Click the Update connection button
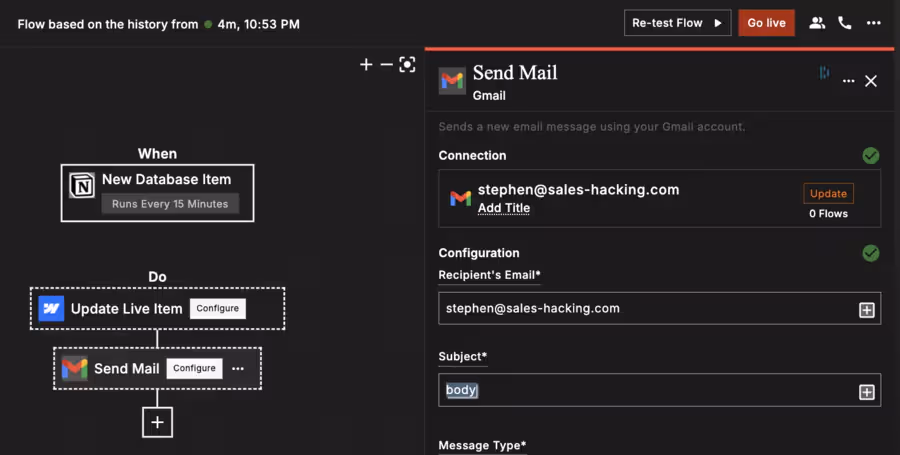900x455 pixels. 828,193
